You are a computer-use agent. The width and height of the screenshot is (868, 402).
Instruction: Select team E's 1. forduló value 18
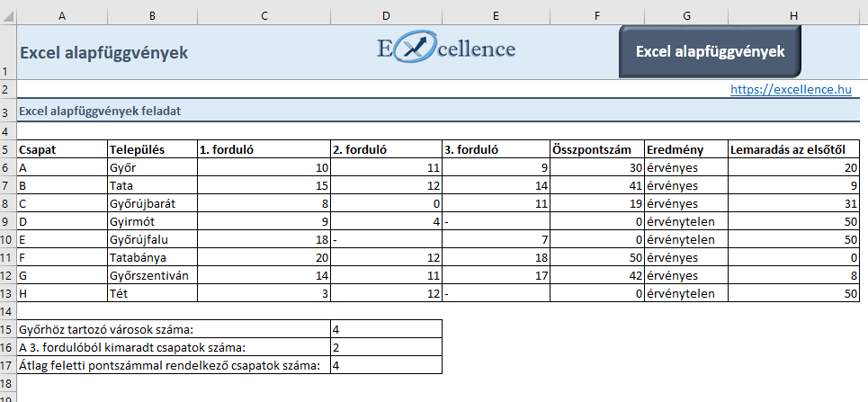point(264,240)
